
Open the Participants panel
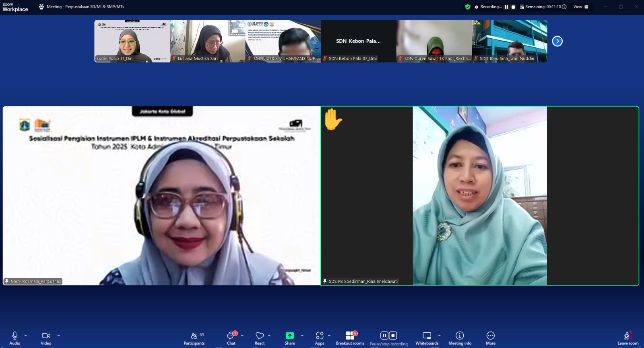click(x=194, y=338)
